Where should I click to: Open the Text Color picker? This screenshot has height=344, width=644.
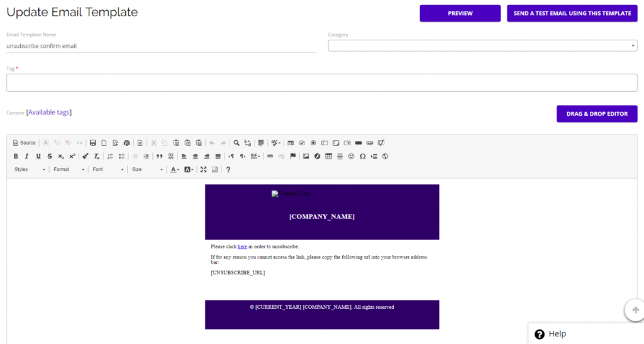[x=175, y=169]
